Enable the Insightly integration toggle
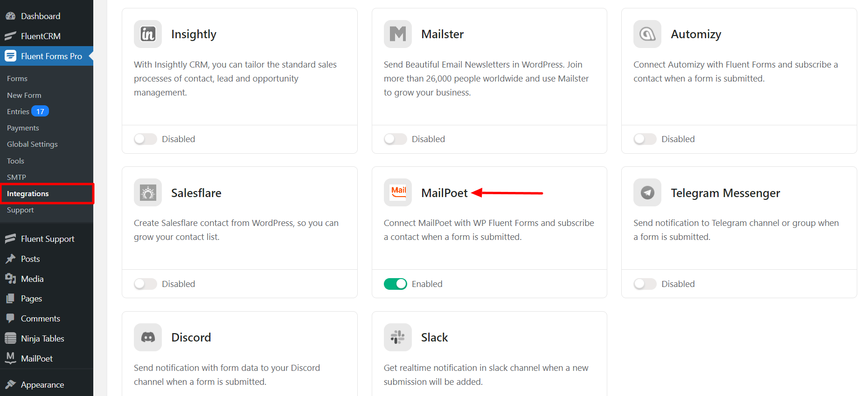 pyautogui.click(x=146, y=139)
